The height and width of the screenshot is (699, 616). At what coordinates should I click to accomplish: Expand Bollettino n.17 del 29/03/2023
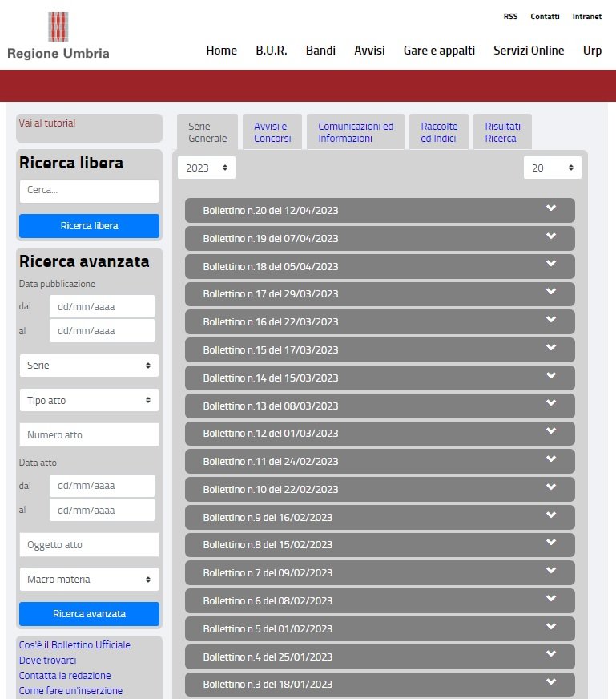click(x=380, y=294)
